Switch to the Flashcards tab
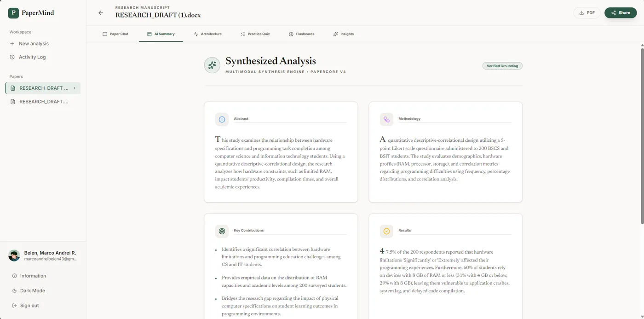Screen dimensions: 644x319 [302, 34]
